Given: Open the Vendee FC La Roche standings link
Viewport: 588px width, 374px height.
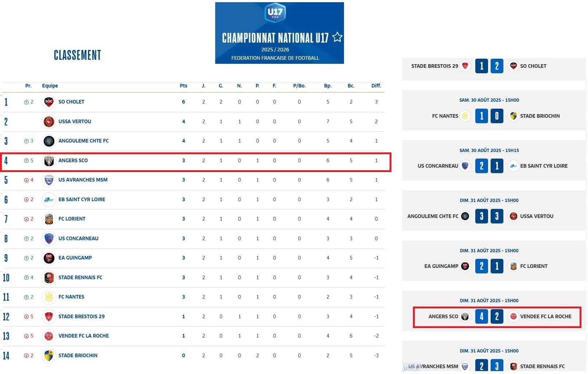Looking at the screenshot, I should pos(84,336).
